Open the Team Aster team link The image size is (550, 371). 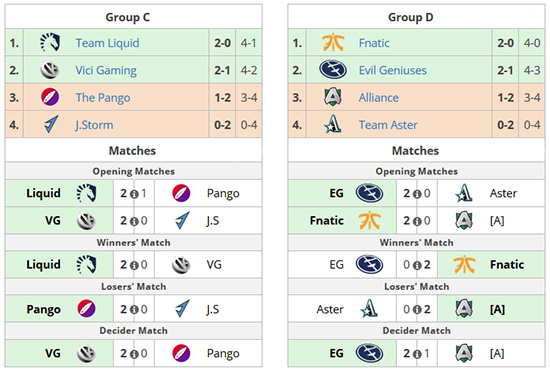[x=388, y=125]
